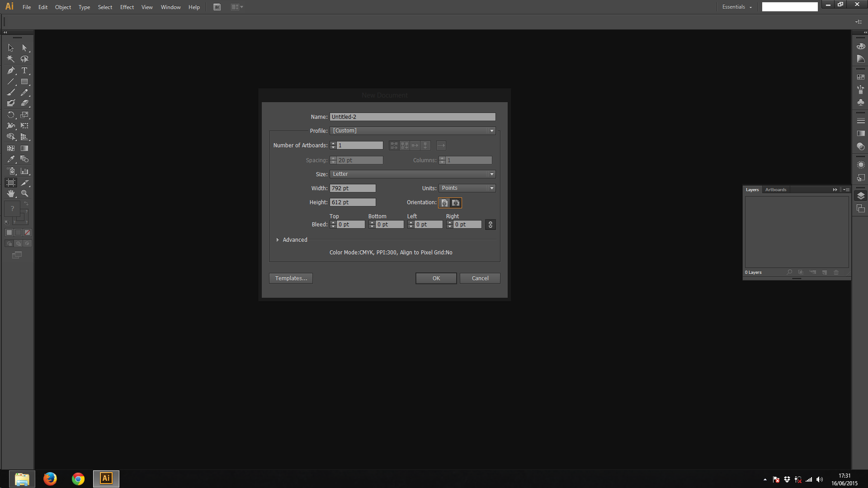Screen dimensions: 868x488
Task: Open the Units dropdown showing Points
Action: click(x=467, y=188)
